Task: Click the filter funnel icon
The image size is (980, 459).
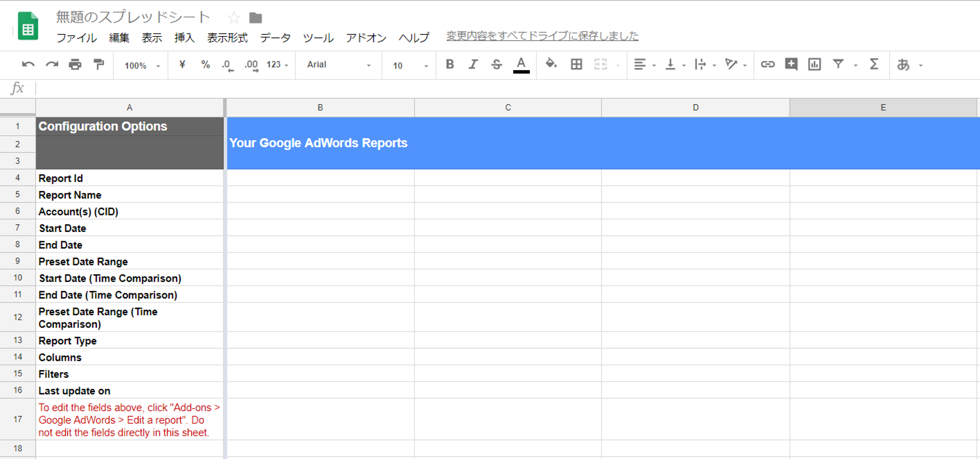Action: coord(838,64)
